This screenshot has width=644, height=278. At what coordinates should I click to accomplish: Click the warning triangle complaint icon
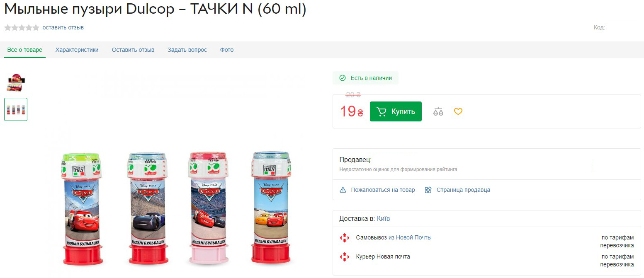coord(343,190)
